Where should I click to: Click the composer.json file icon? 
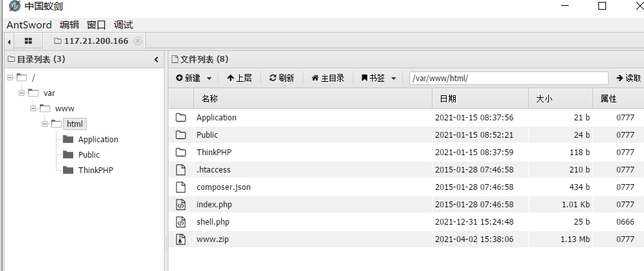click(x=181, y=187)
